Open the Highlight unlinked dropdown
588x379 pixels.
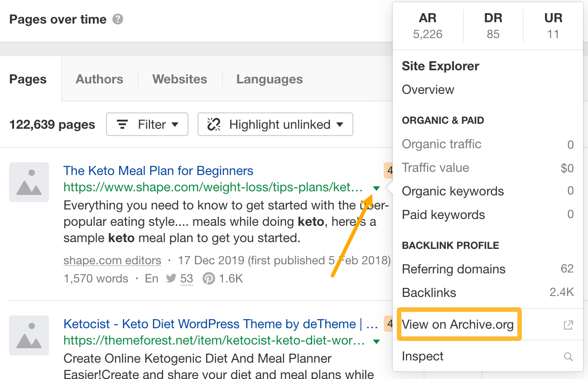(275, 124)
